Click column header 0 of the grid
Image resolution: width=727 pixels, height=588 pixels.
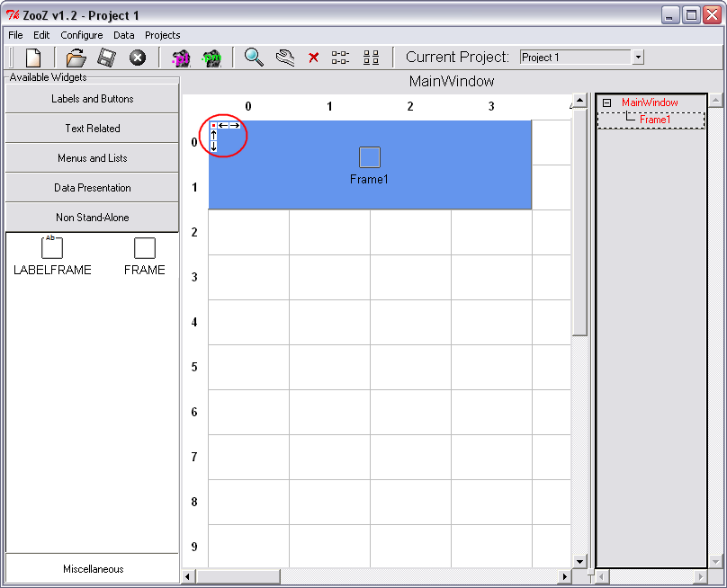(248, 107)
